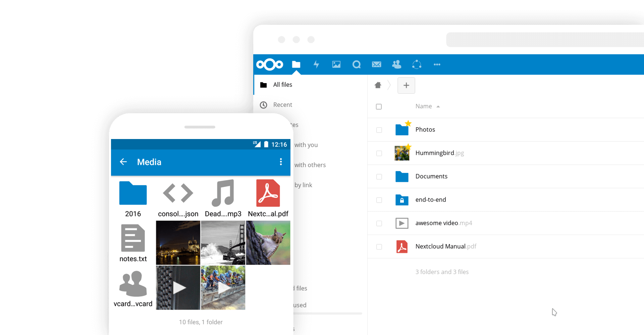644x335 pixels.
Task: Play the dark grille video thumbnail
Action: [178, 288]
